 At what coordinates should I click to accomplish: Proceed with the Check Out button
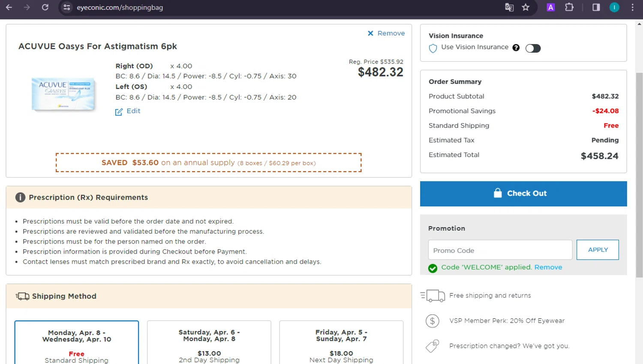tap(523, 194)
